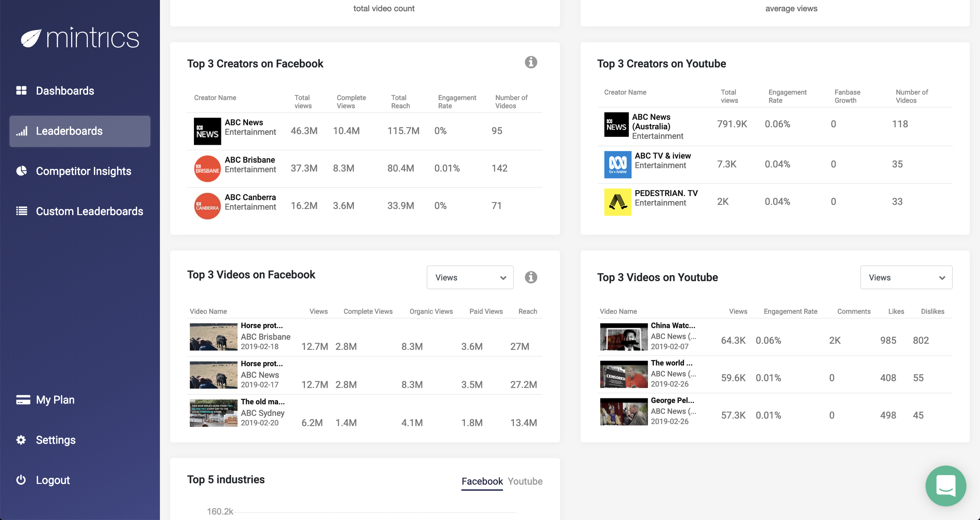Screen dimensions: 980x520
Task: Click the My Plan card icon
Action: click(23, 400)
